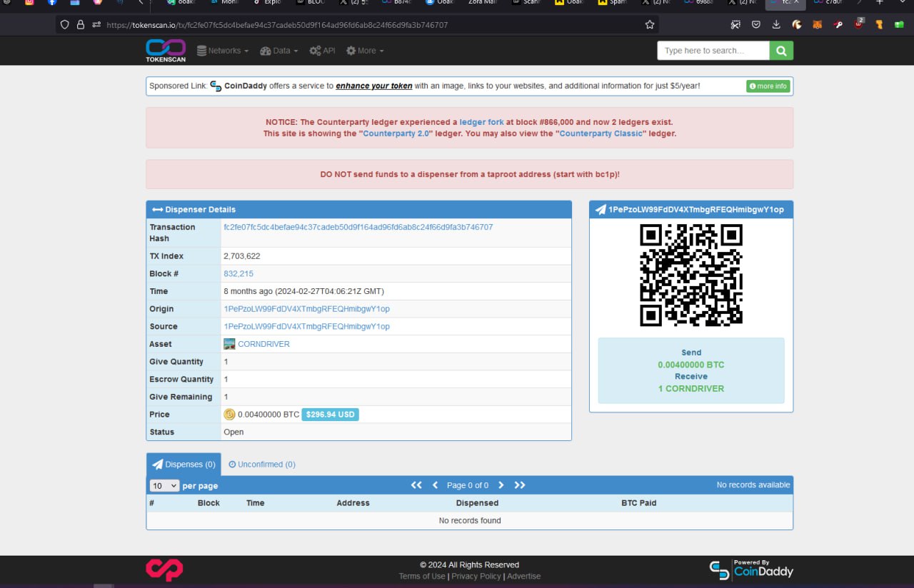Viewport: 914px width, 588px height.
Task: Click the Advertise footer link
Action: tap(524, 577)
